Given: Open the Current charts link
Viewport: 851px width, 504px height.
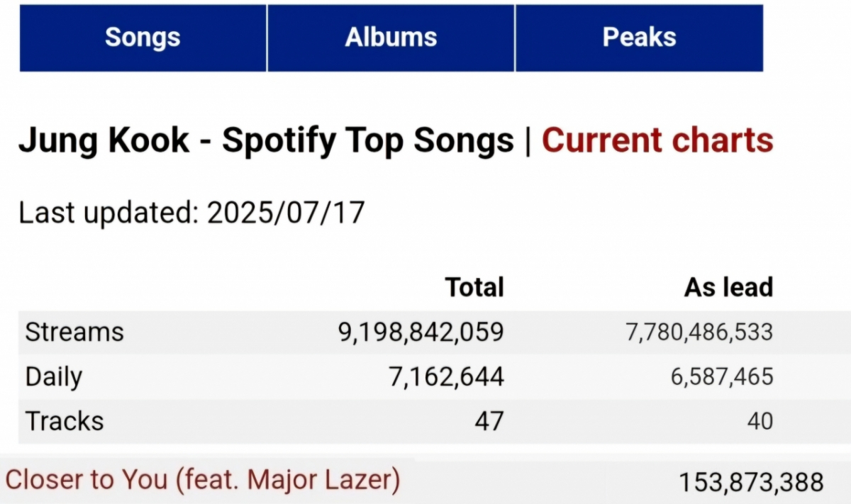Looking at the screenshot, I should point(657,140).
